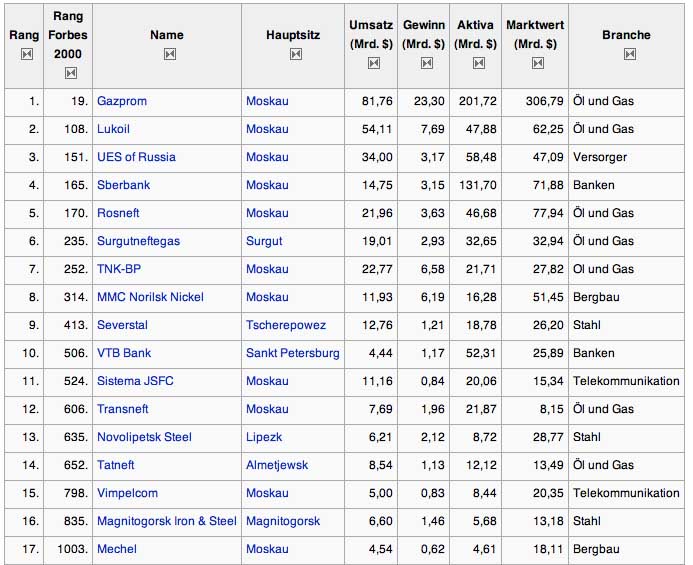Click Moskau link in TNK-BP row
The height and width of the screenshot is (565, 693).
[267, 269]
